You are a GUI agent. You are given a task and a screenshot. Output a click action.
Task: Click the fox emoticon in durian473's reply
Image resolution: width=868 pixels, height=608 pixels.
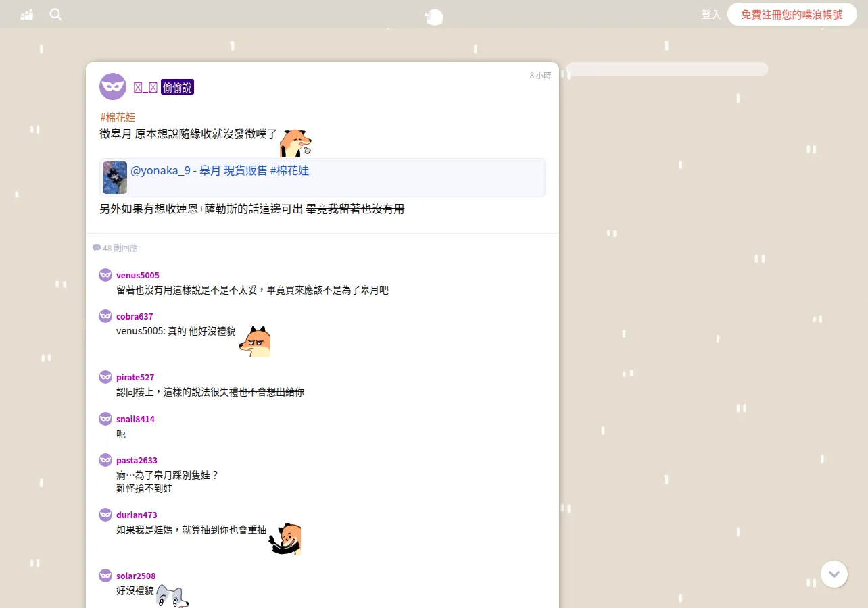pos(285,538)
